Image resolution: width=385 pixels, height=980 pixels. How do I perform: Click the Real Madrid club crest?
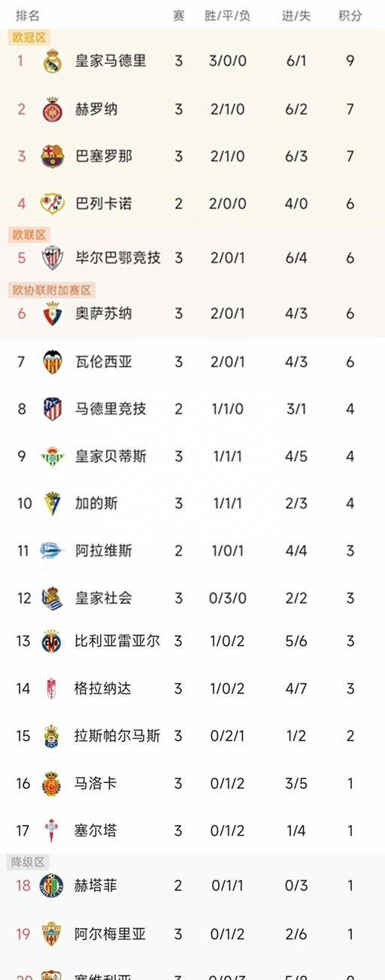pyautogui.click(x=52, y=61)
